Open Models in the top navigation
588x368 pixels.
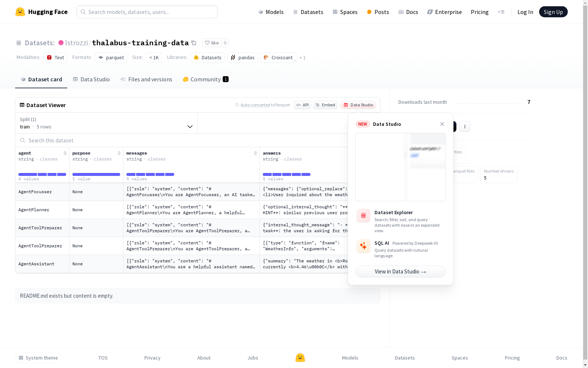271,12
